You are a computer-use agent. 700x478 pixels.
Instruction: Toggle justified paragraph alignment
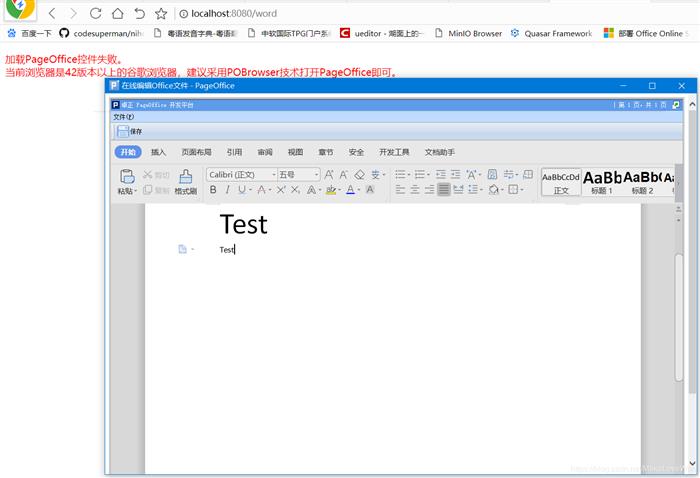[x=444, y=190]
